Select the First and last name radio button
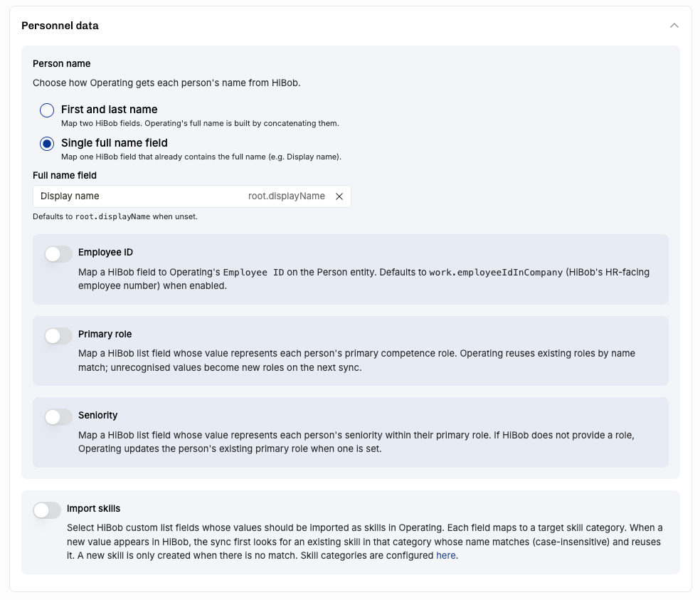700x600 pixels. tap(47, 110)
